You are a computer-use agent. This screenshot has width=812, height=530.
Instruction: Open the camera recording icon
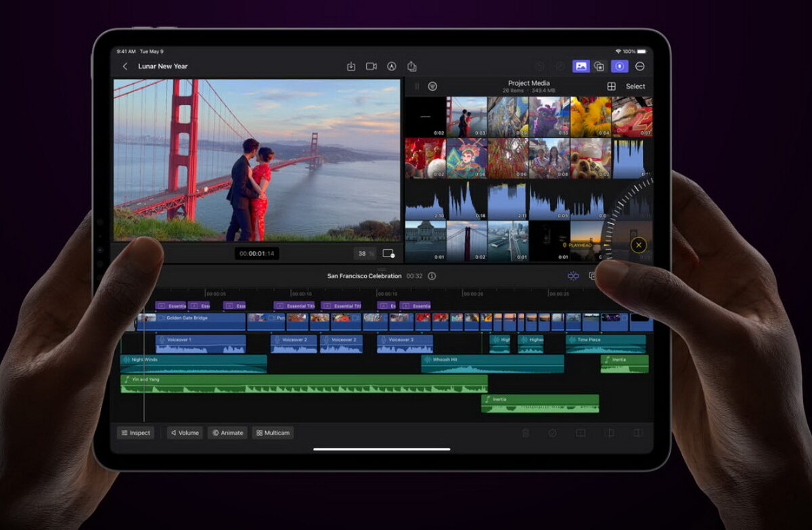(x=371, y=66)
